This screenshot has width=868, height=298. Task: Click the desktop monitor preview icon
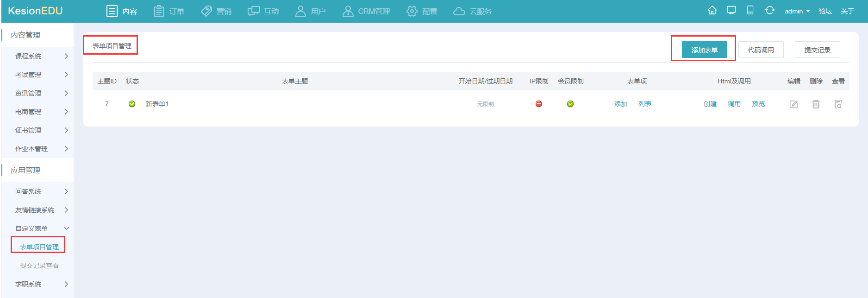pos(731,10)
